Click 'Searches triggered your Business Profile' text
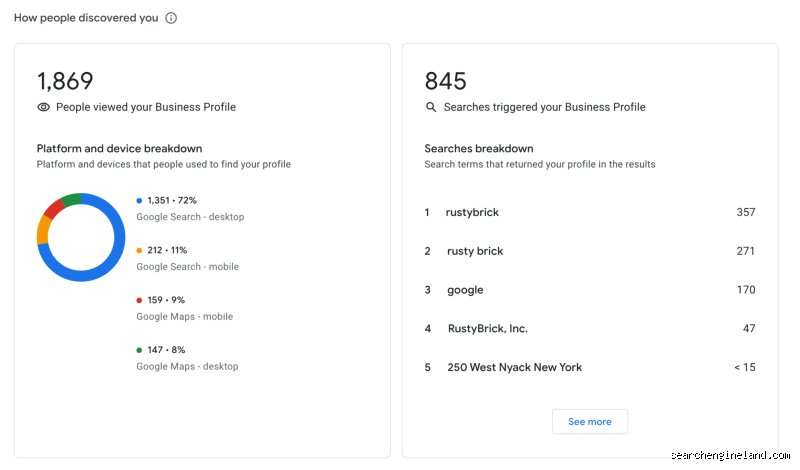This screenshot has width=800, height=470. [x=544, y=107]
